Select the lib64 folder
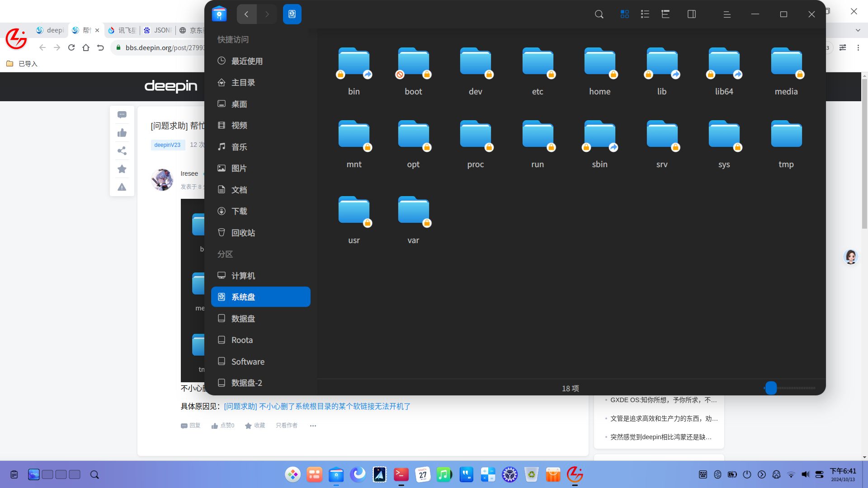This screenshot has height=488, width=868. click(x=724, y=71)
